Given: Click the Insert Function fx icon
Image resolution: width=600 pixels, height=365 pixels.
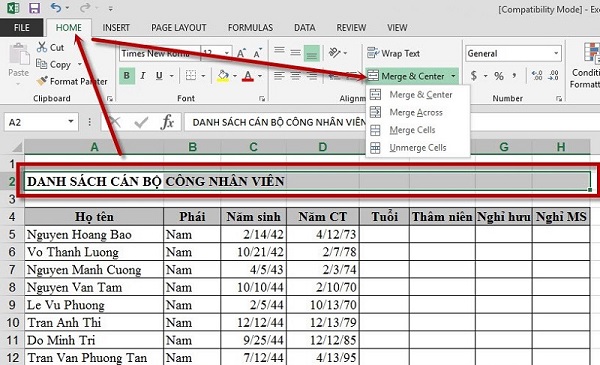Looking at the screenshot, I should tap(167, 122).
